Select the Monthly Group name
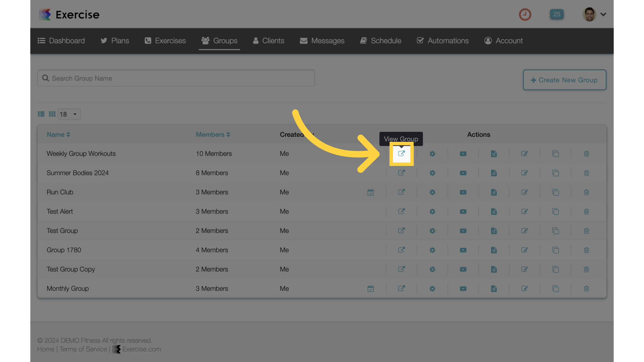 pyautogui.click(x=68, y=289)
